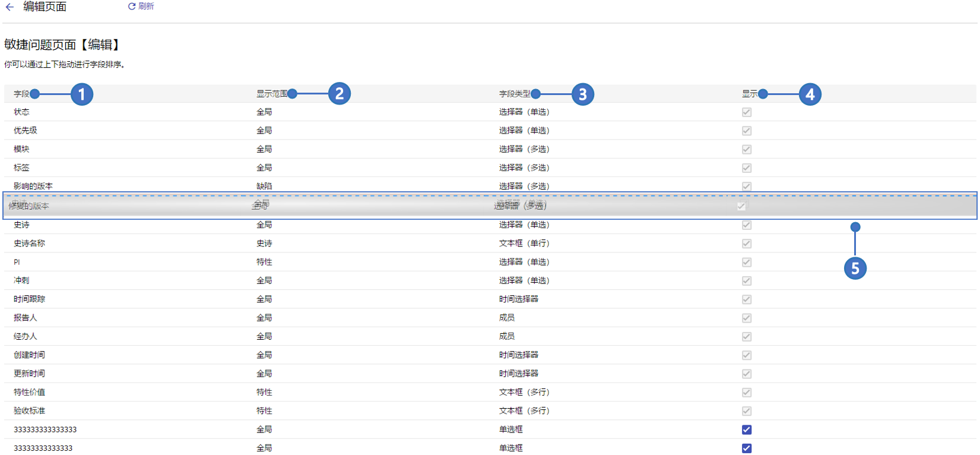Screen dimensions: 980x455
Task: Toggle the 显示 checkbox for 模块
Action: tap(747, 150)
